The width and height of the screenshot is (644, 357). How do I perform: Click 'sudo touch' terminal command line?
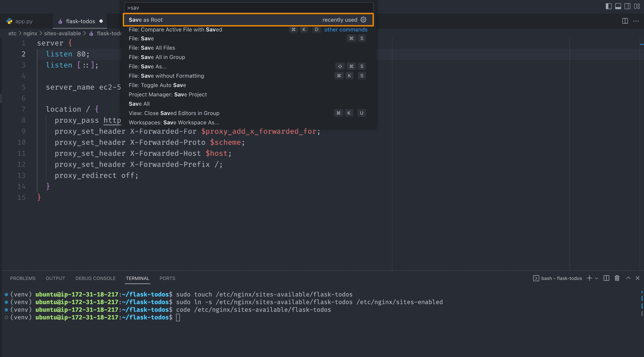coord(264,294)
